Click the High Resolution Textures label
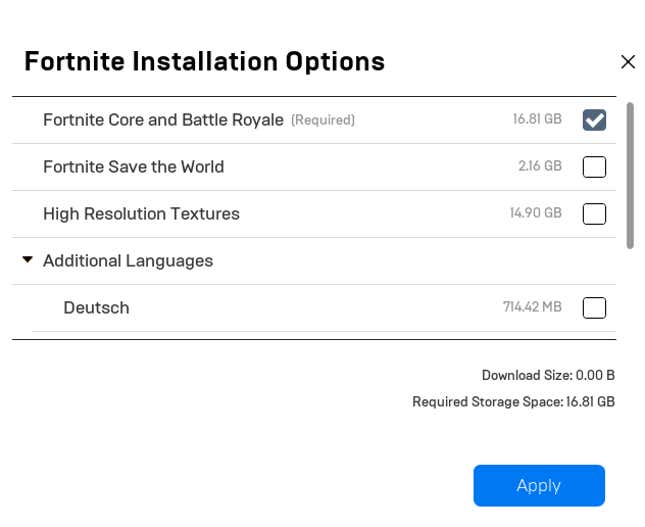This screenshot has width=645, height=527. (141, 214)
